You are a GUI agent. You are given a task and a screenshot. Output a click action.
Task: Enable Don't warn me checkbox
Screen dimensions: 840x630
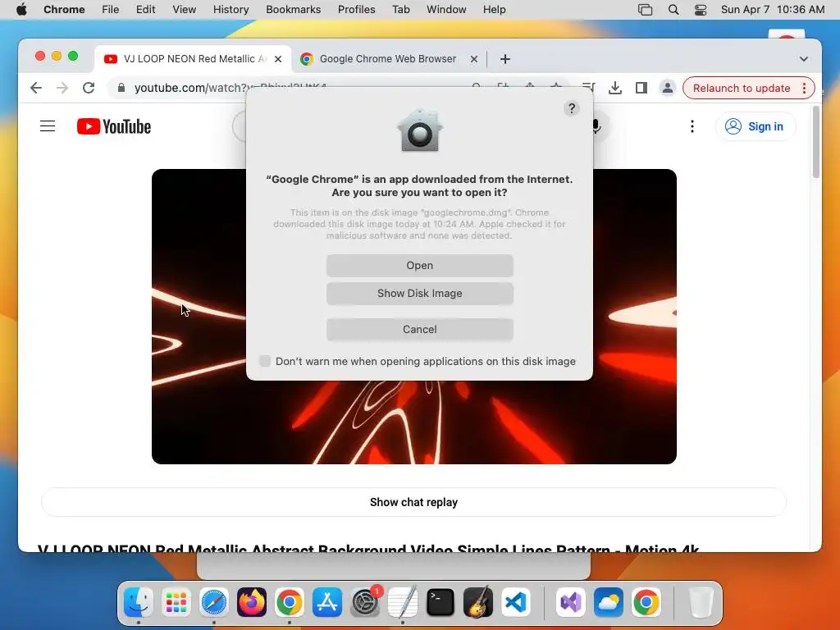(265, 361)
